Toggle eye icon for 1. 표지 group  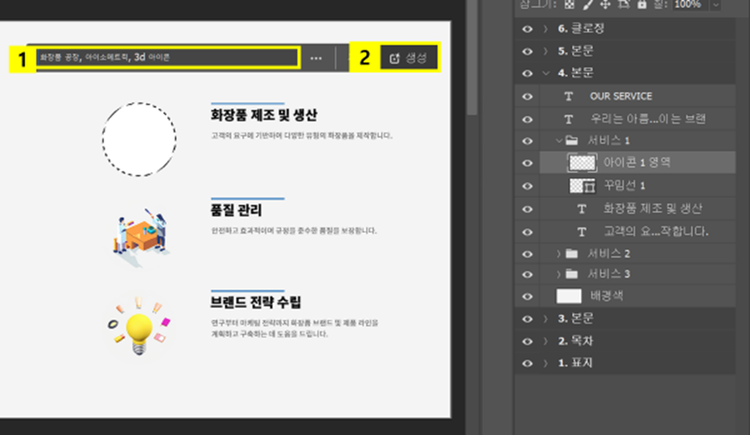click(x=527, y=363)
